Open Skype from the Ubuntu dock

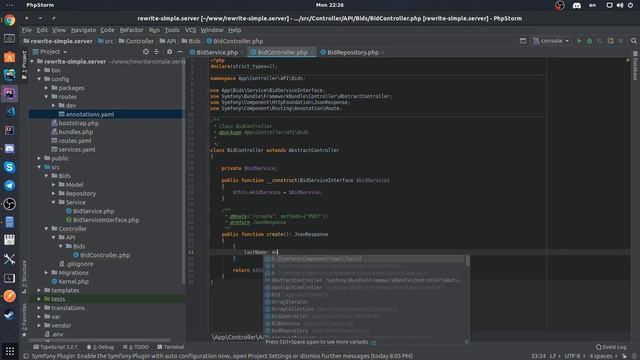(x=9, y=167)
